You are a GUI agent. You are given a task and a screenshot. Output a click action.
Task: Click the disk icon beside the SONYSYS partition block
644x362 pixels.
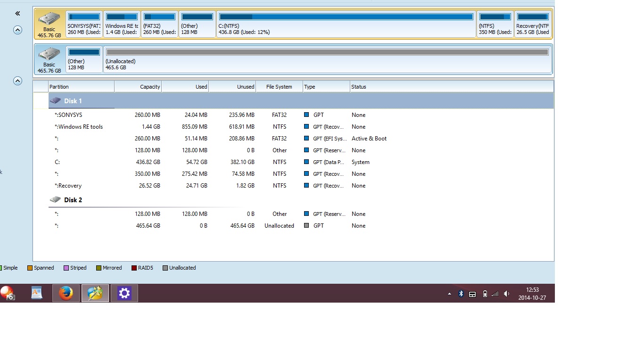[x=50, y=19]
